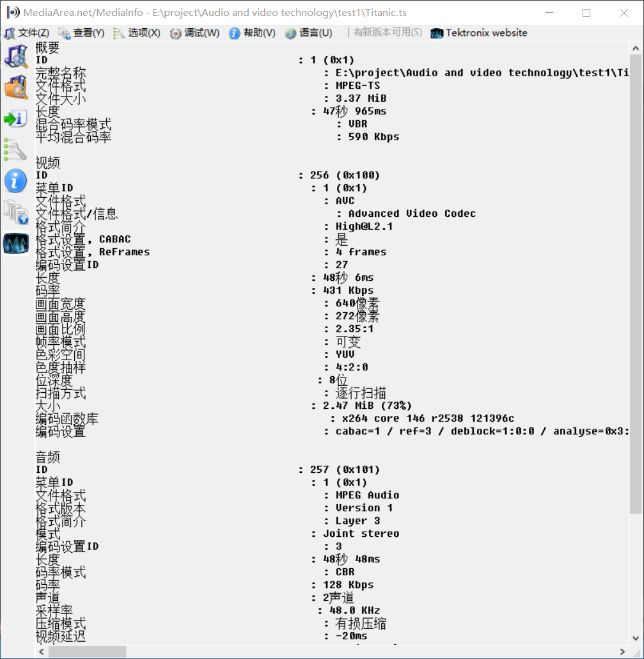Click the vertical scrollbar down arrow
The height and width of the screenshot is (659, 644).
(x=636, y=638)
